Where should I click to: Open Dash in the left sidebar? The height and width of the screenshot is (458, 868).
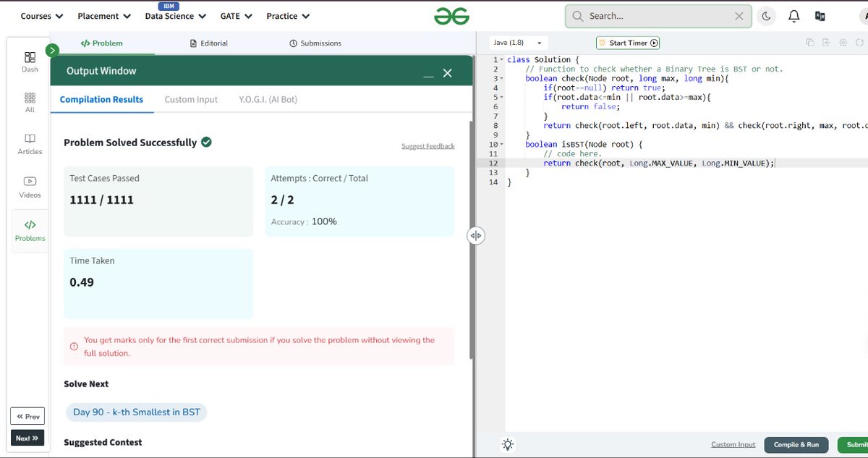(x=30, y=62)
